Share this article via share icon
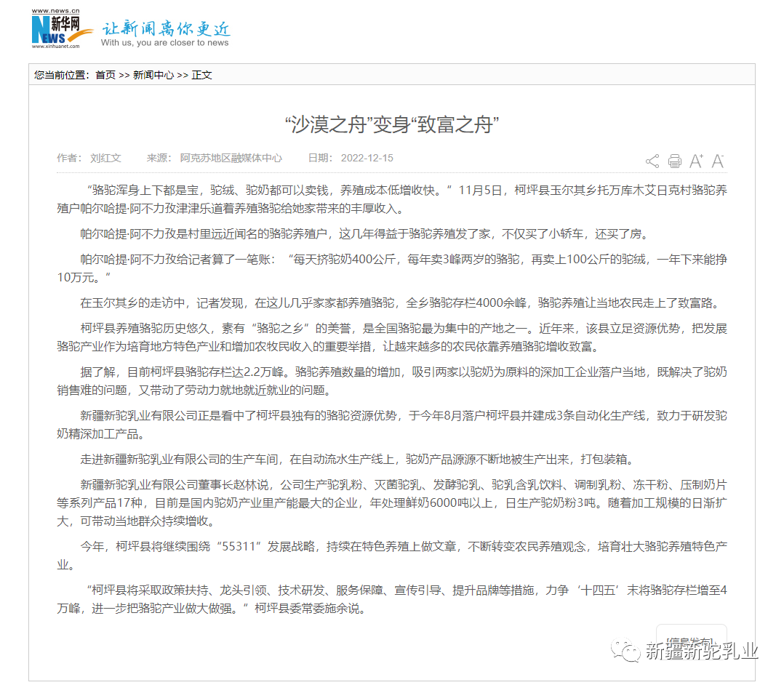The width and height of the screenshot is (784, 685). pos(652,161)
